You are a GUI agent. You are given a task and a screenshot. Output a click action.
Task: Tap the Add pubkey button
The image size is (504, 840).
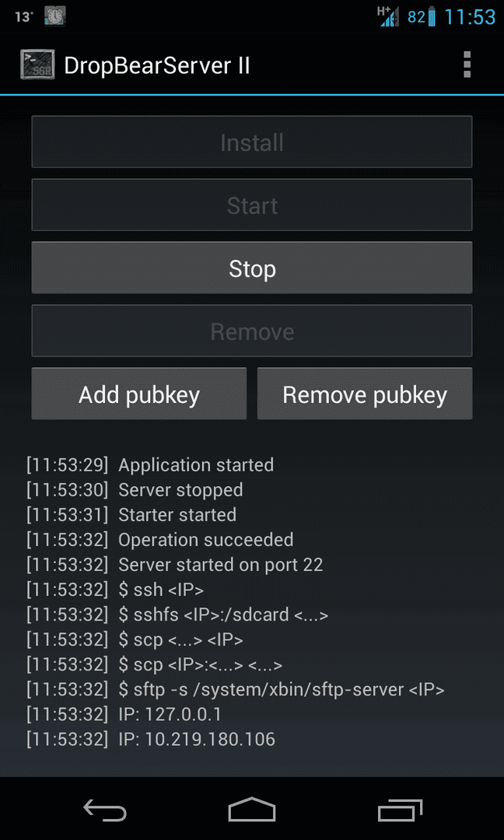click(x=139, y=394)
